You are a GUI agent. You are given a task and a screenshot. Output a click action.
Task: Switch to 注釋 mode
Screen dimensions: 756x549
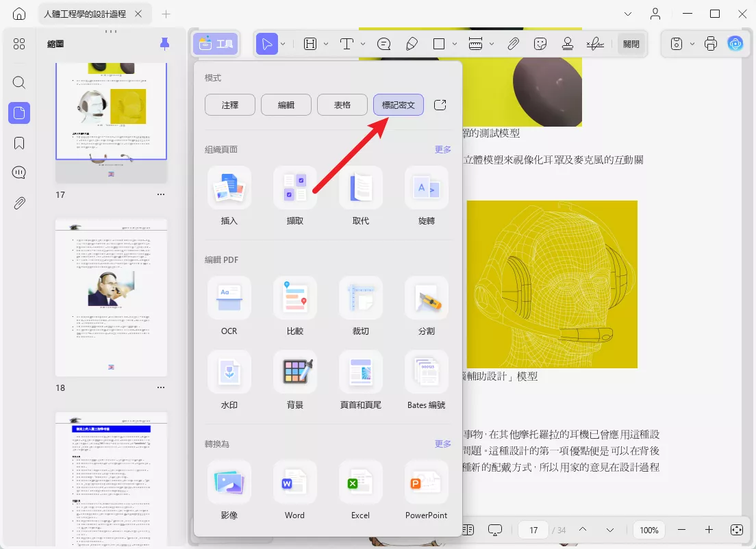(230, 105)
